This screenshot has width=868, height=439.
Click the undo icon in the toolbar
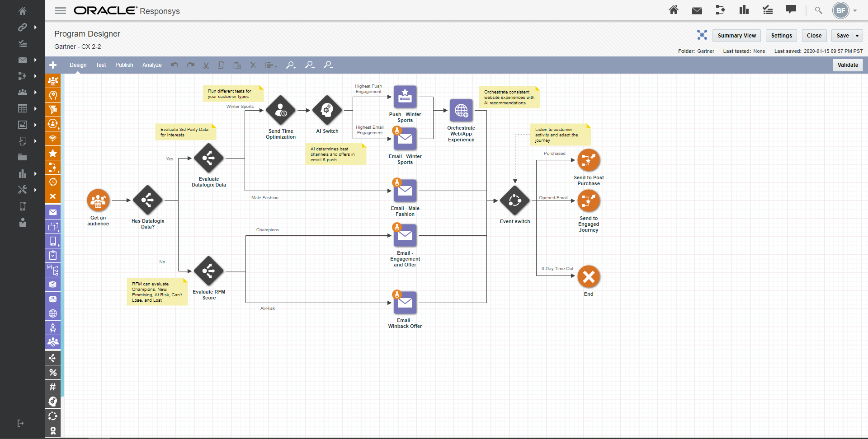pos(175,65)
